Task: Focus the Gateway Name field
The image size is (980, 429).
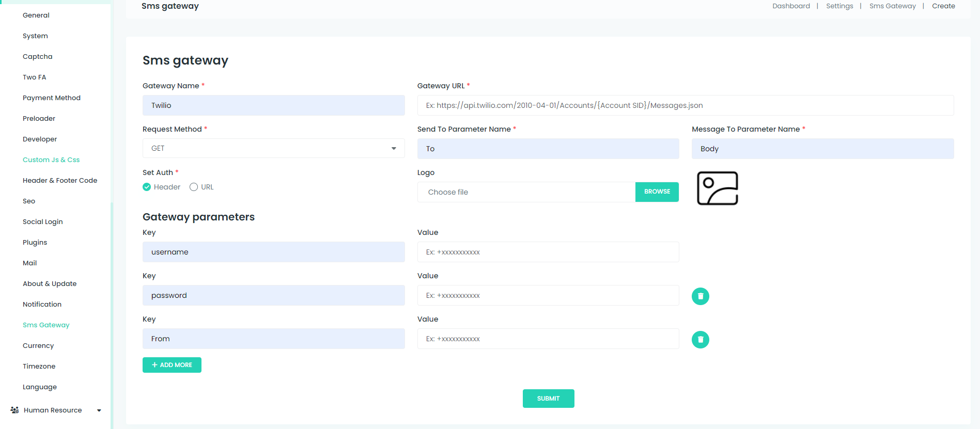Action: (273, 105)
